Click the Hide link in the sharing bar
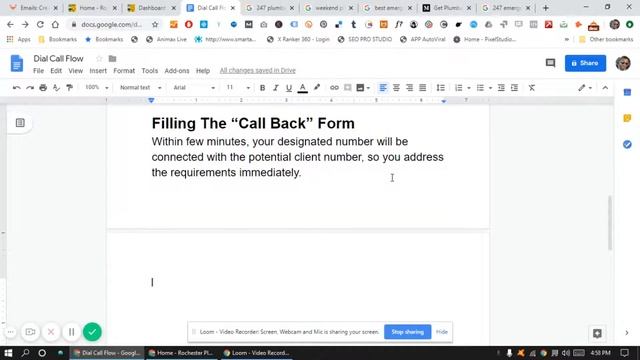Image resolution: width=640 pixels, height=360 pixels. pyautogui.click(x=442, y=332)
